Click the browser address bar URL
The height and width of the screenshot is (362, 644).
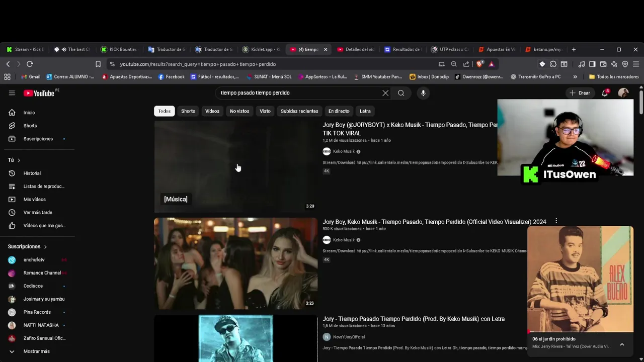coord(198,64)
